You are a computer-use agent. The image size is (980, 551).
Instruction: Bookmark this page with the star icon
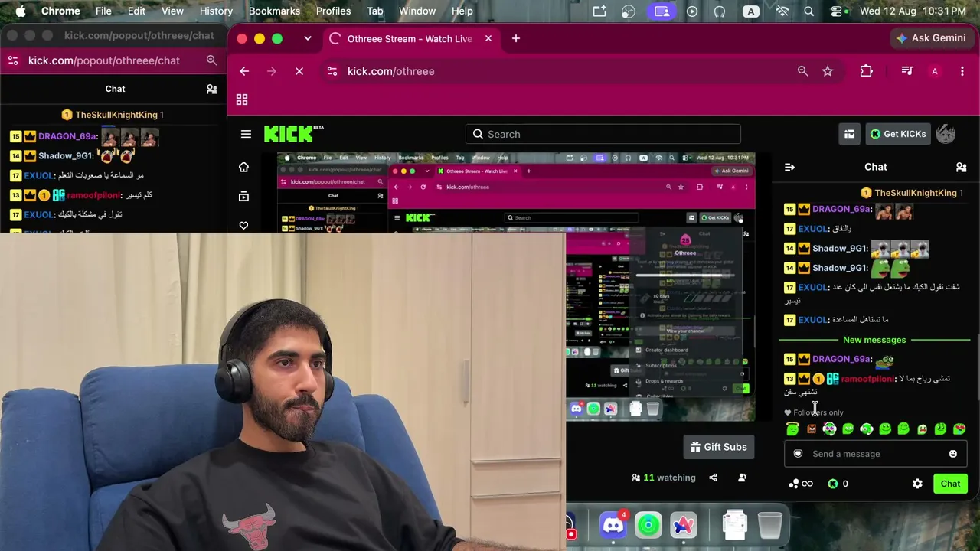click(x=828, y=71)
